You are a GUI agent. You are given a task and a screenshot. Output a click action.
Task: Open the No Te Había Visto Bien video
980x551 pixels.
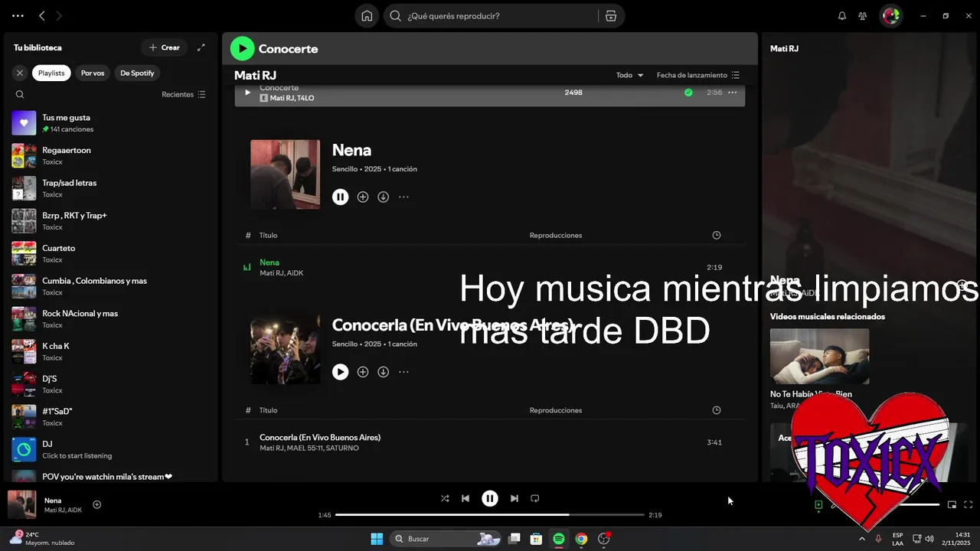coord(819,357)
